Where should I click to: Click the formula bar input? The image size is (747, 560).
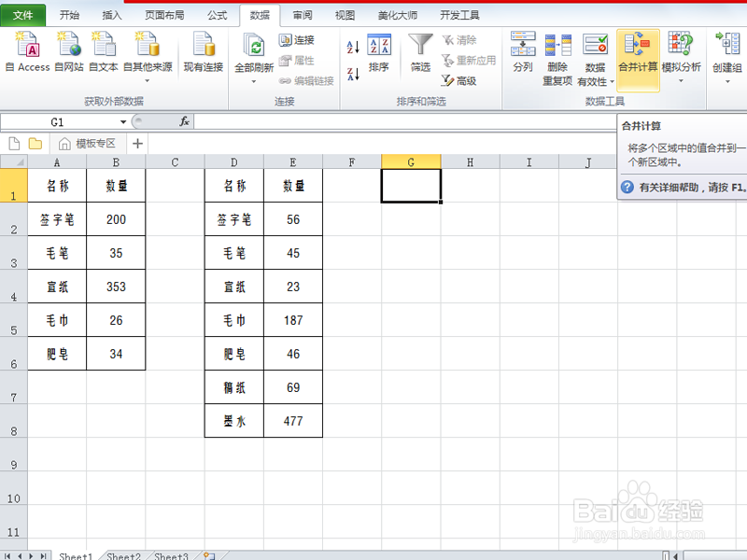coord(405,122)
